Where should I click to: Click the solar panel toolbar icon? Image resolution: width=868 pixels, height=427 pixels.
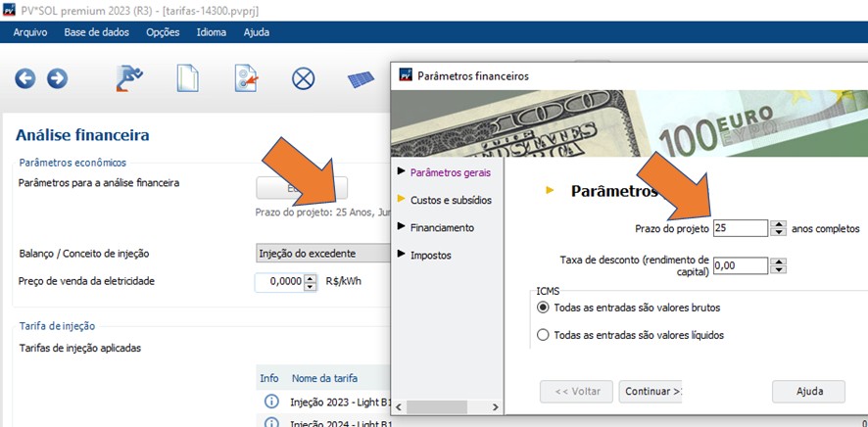[x=361, y=78]
